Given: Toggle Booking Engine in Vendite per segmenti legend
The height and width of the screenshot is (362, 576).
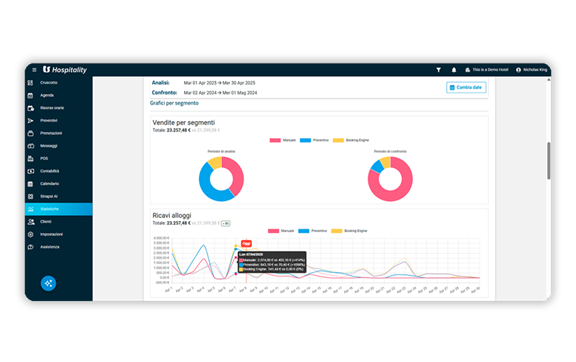Looking at the screenshot, I should point(351,140).
